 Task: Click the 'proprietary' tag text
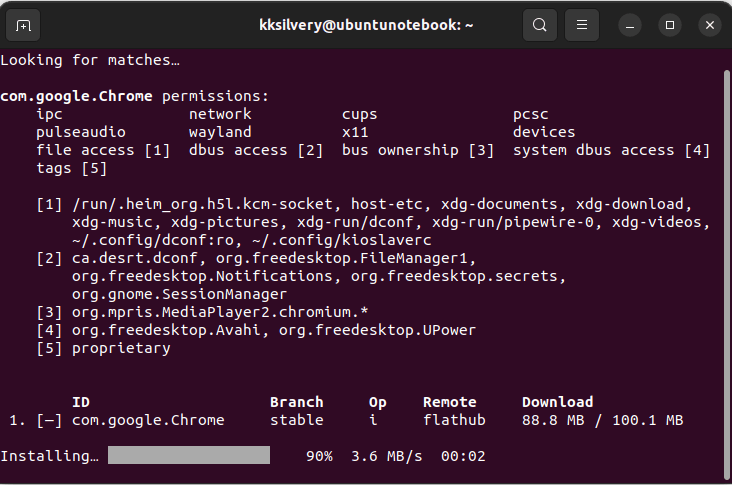point(121,349)
